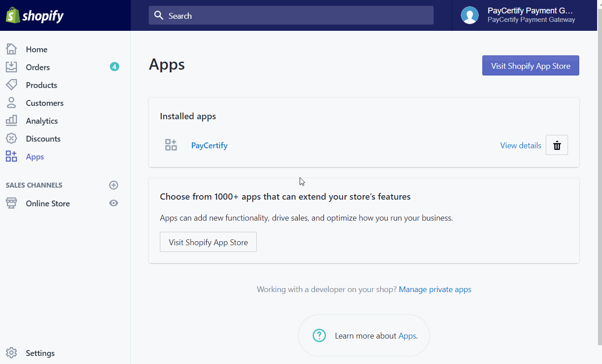Click the Apps page title
The height and width of the screenshot is (364, 602).
167,65
